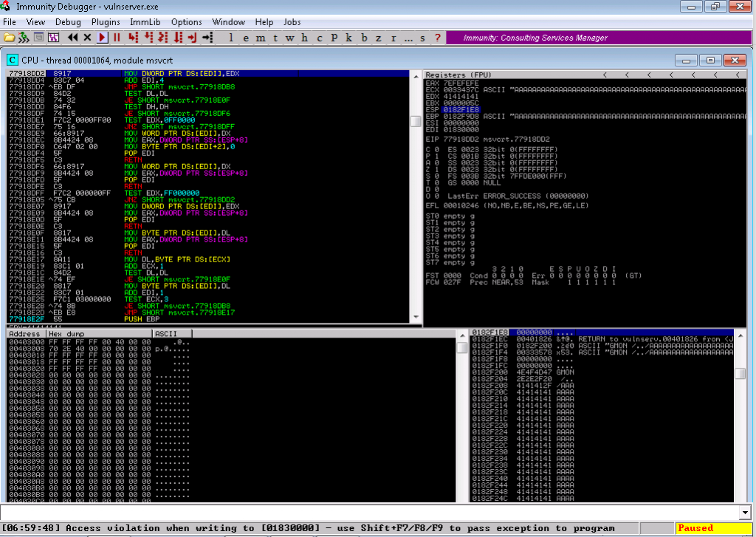Click the list view icon beside Attach
Viewport: 756px width, 537px height.
click(38, 37)
